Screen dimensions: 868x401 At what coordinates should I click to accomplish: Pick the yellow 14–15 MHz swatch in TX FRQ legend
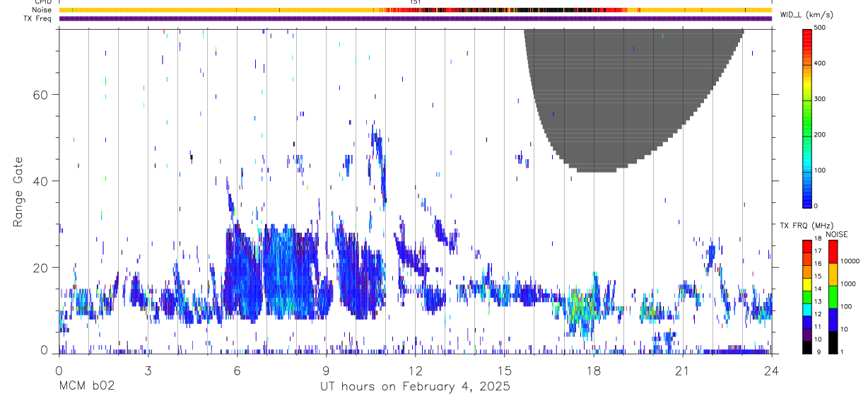tap(807, 284)
